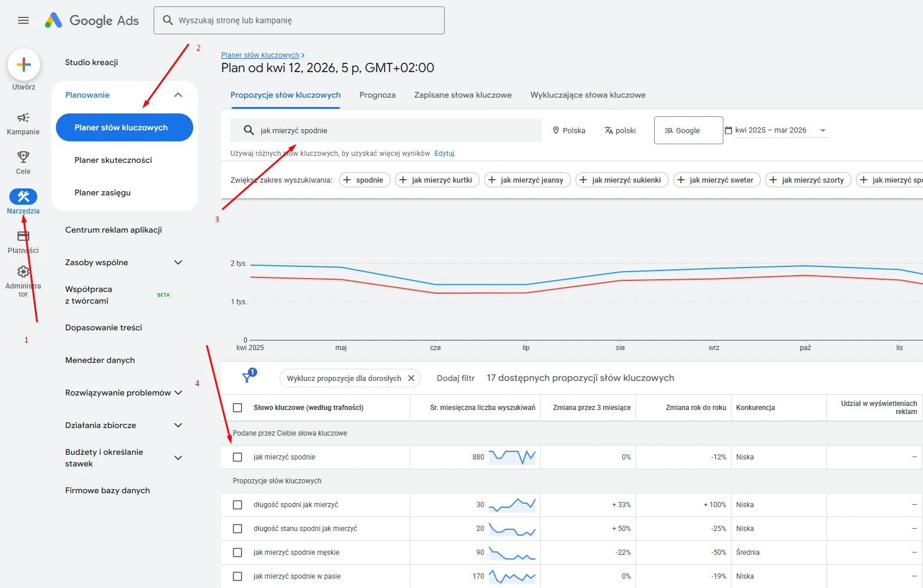
Task: Select Planer słów kluczowych menu item
Action: 125,127
